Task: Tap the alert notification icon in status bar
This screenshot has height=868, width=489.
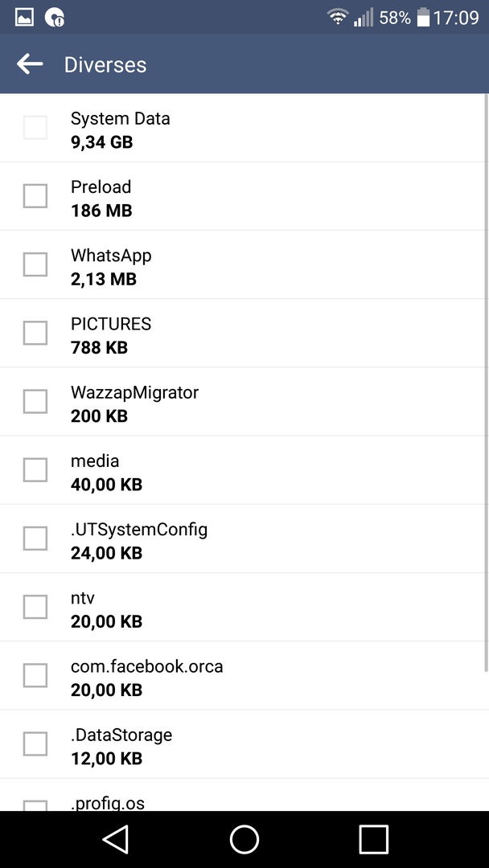Action: click(x=54, y=17)
